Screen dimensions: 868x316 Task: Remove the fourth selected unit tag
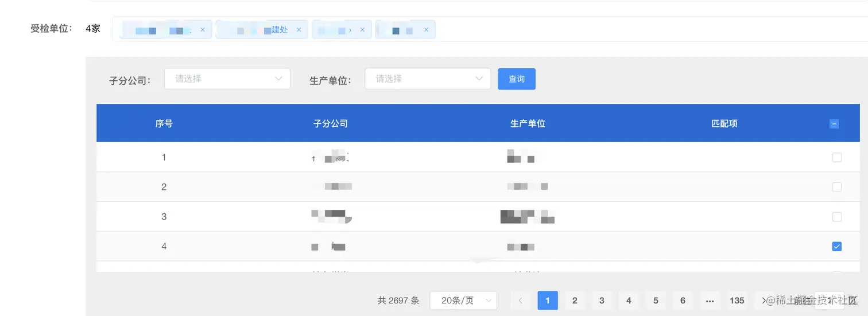[425, 30]
